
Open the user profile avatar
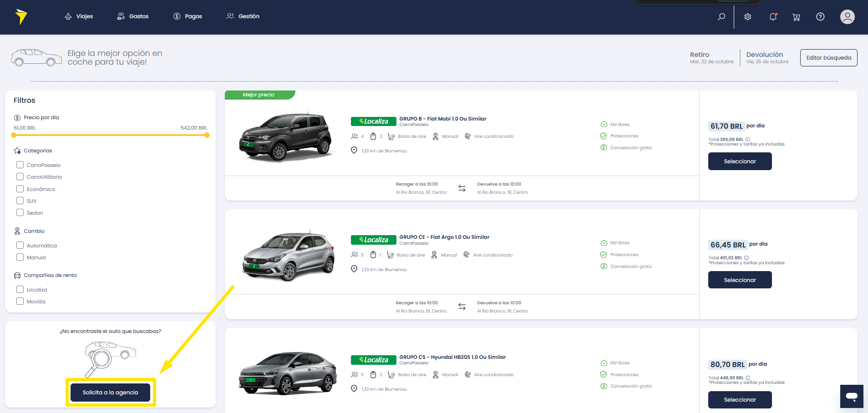click(x=847, y=17)
